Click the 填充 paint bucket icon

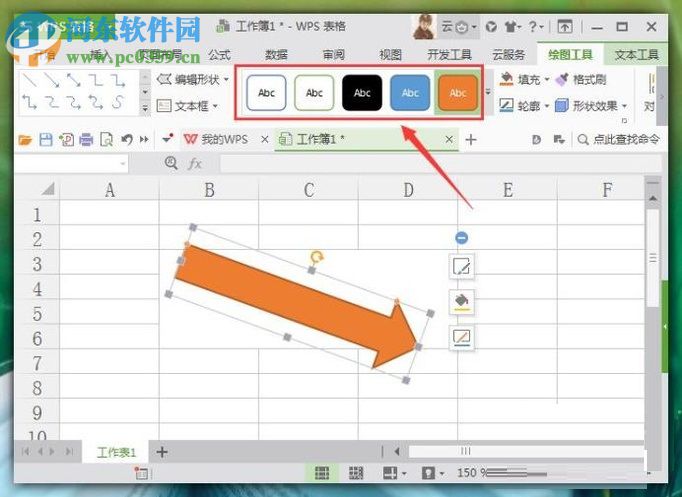click(506, 79)
